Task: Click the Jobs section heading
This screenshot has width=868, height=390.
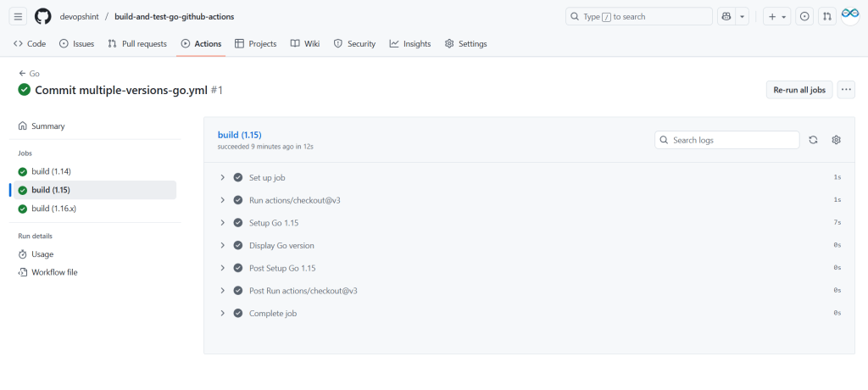Action: [x=25, y=153]
